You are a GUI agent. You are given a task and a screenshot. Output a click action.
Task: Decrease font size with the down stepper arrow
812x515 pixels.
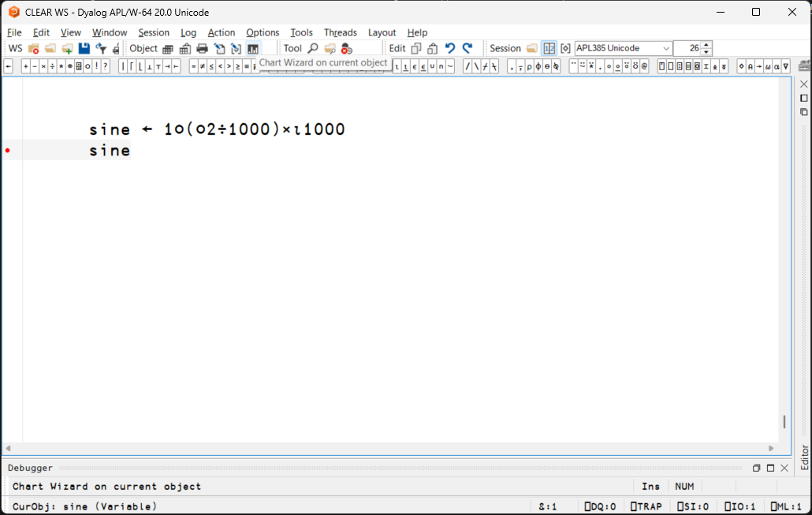706,52
